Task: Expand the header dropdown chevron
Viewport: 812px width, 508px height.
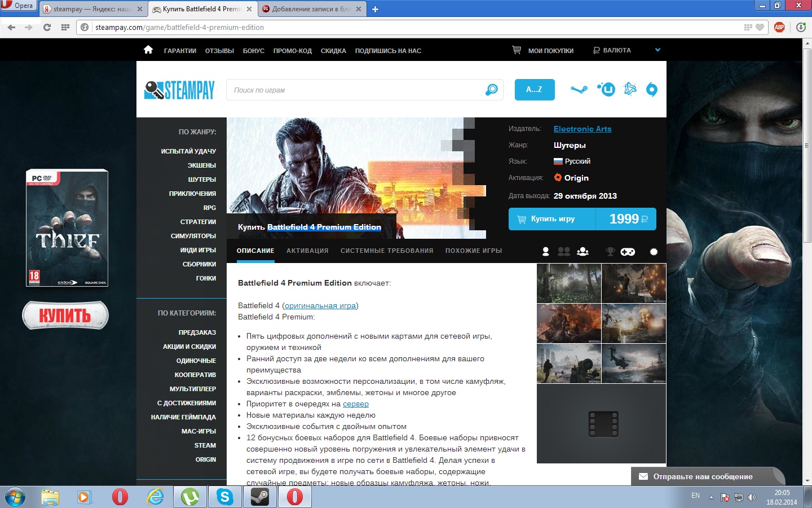Action: coord(657,50)
